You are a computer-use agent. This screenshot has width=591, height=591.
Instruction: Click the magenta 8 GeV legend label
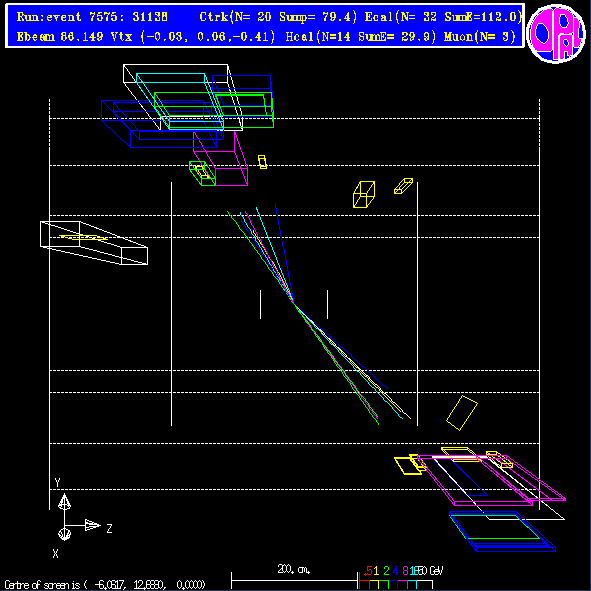405,571
